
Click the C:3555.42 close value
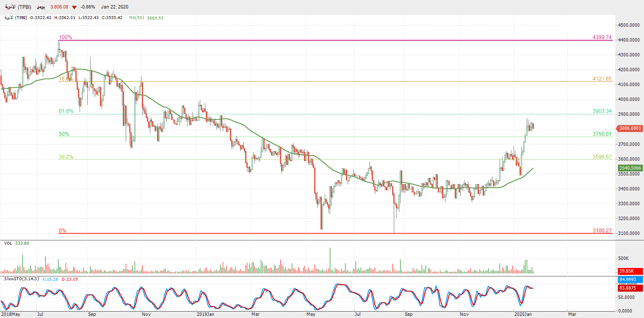point(112,18)
